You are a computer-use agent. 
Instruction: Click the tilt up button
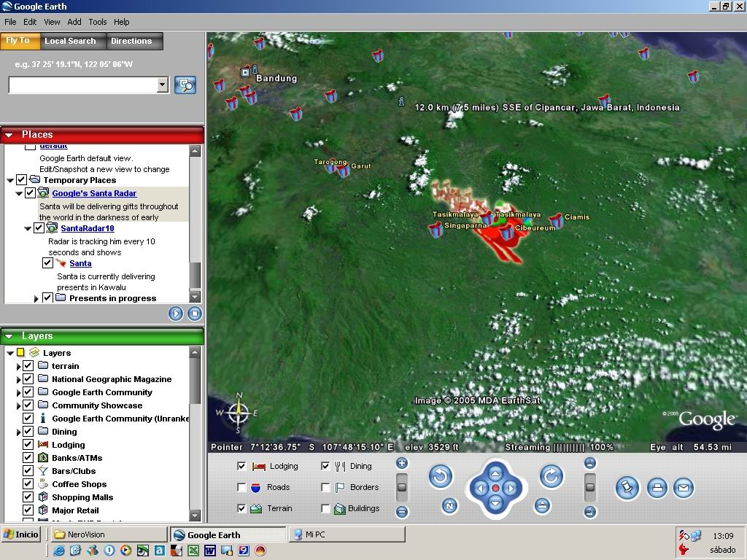click(590, 463)
